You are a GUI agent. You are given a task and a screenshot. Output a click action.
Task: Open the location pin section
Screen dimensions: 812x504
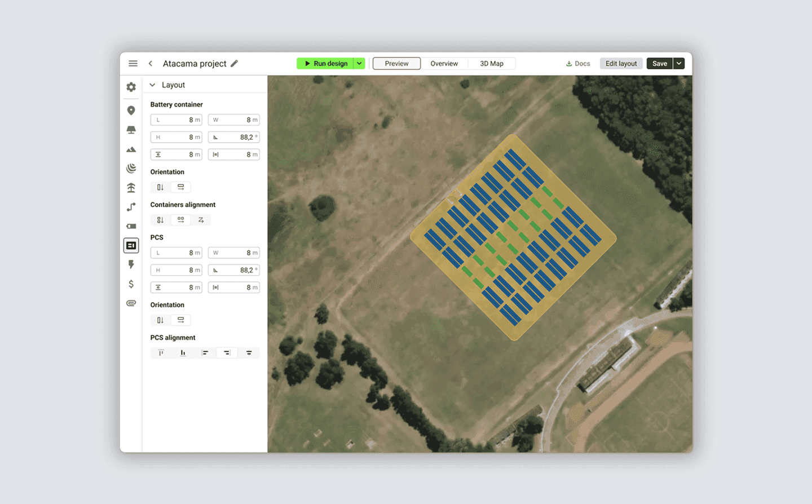coord(131,110)
